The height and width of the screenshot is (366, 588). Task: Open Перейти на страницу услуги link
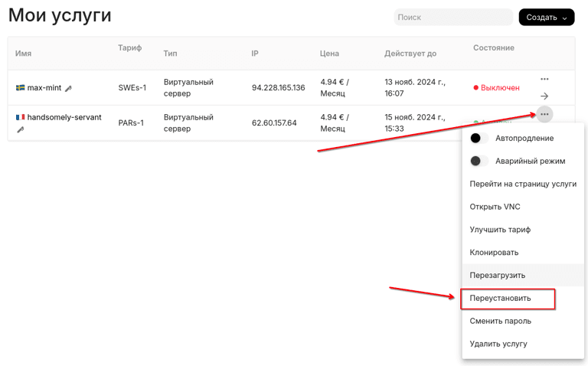coord(523,184)
